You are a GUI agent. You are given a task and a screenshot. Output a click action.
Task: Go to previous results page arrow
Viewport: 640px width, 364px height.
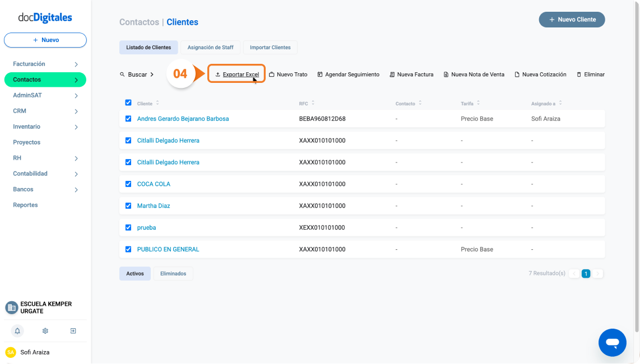pyautogui.click(x=574, y=274)
